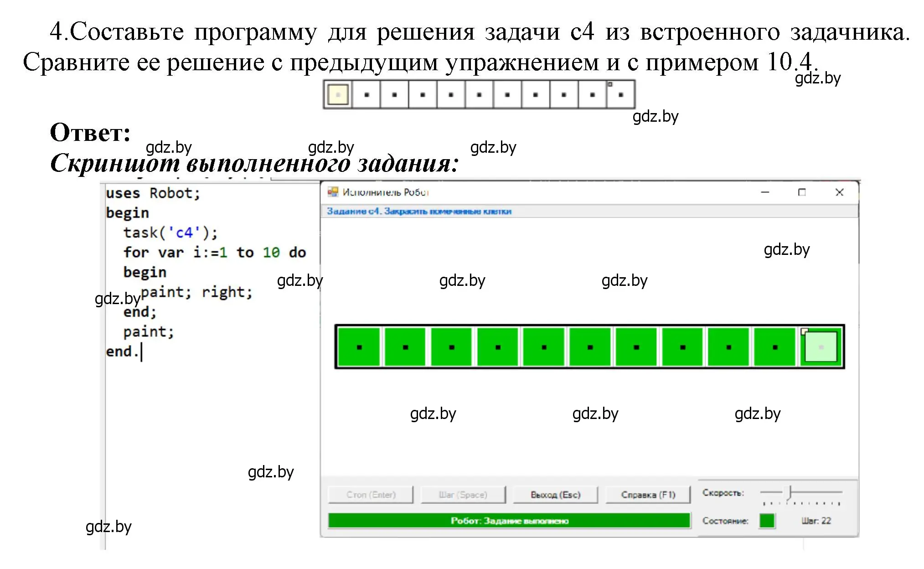Click the Задание c4 task title text

419,212
